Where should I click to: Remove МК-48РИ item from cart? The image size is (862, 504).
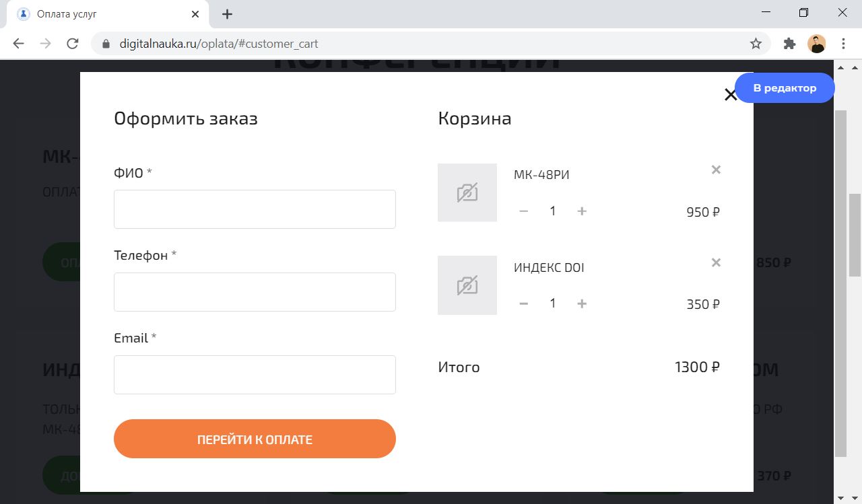point(716,170)
